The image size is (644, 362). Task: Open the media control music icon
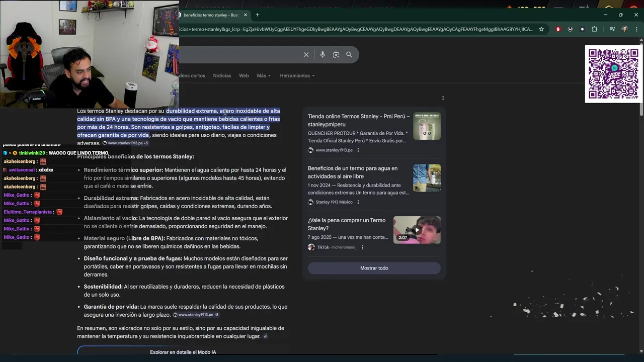point(612,29)
